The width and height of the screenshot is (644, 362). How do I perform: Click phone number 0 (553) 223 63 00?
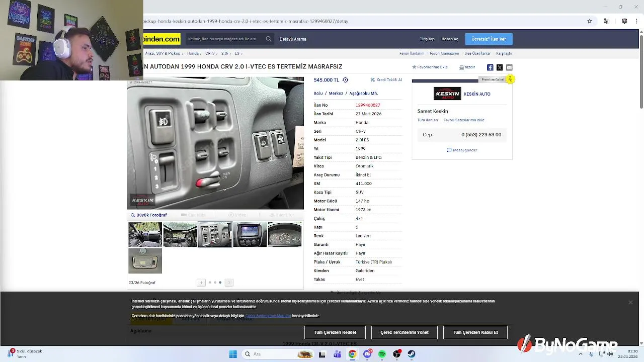coord(481,135)
